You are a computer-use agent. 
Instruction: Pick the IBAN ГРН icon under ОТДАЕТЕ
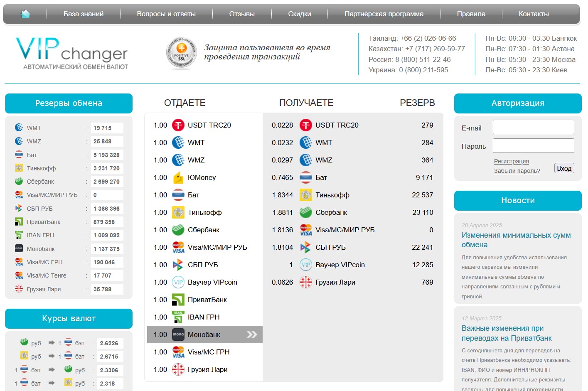[x=178, y=317]
